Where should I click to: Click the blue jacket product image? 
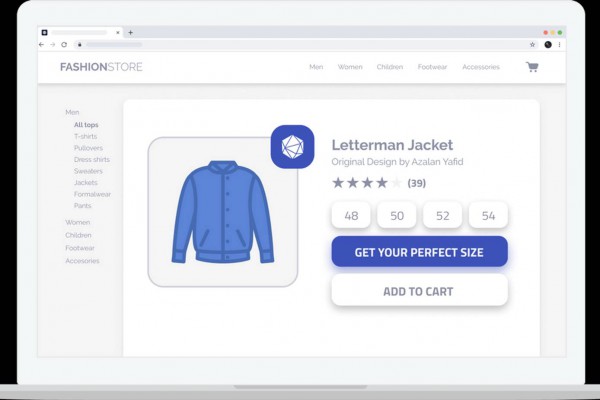click(223, 212)
